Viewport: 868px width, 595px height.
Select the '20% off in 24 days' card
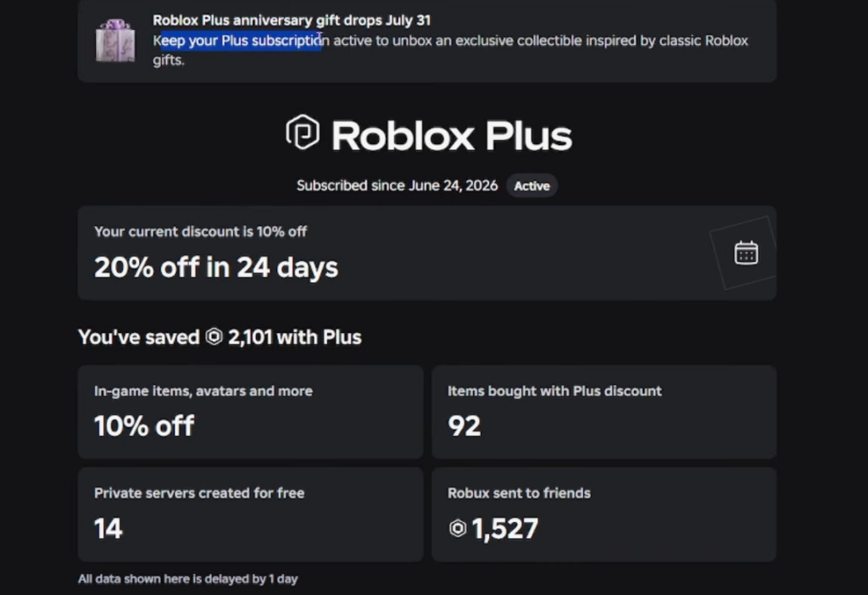(427, 253)
